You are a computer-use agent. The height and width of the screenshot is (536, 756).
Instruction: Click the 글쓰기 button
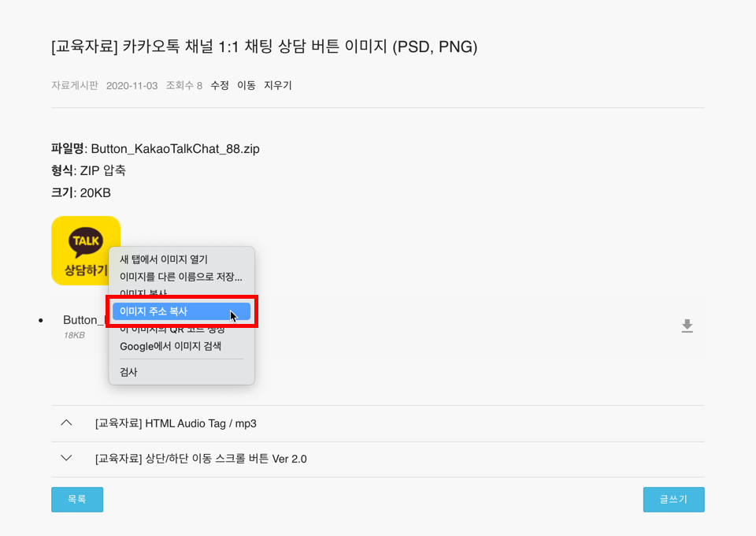tap(673, 499)
